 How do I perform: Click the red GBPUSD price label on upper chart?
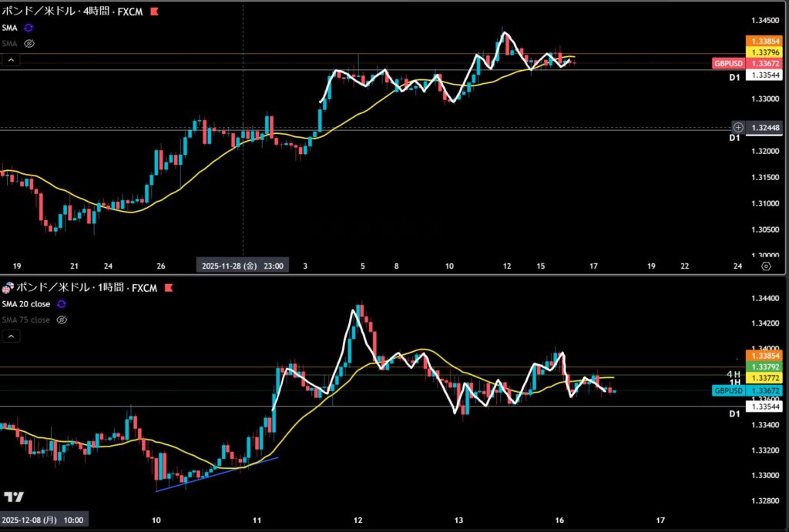(x=727, y=64)
